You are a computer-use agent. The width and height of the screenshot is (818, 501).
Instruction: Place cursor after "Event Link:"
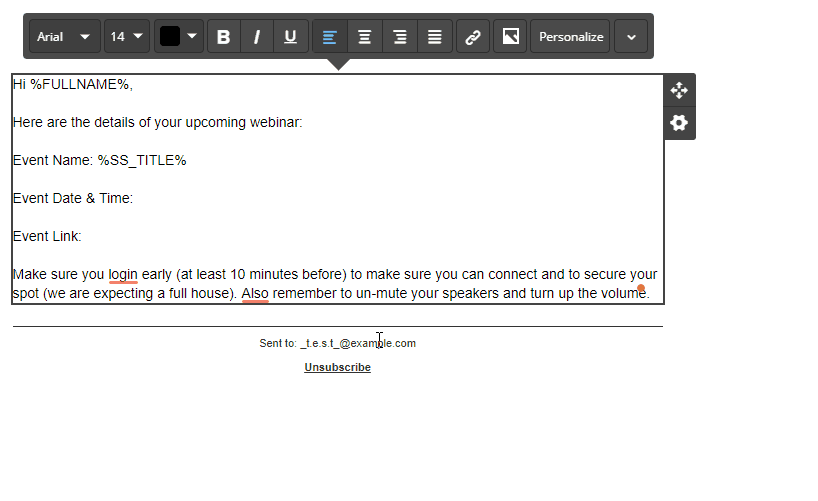(82, 236)
